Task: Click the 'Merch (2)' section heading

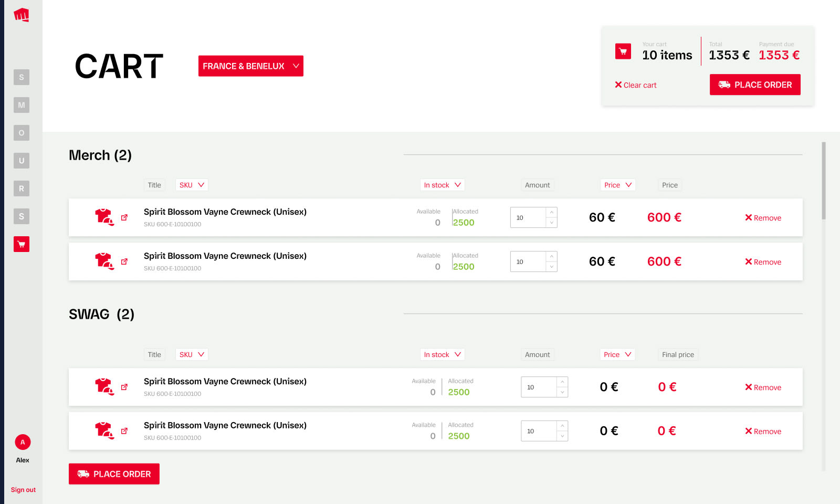Action: [x=100, y=155]
